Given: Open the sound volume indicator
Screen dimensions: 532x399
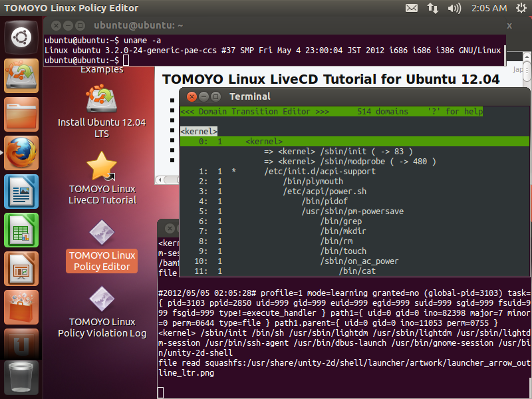Looking at the screenshot, I should [454, 8].
